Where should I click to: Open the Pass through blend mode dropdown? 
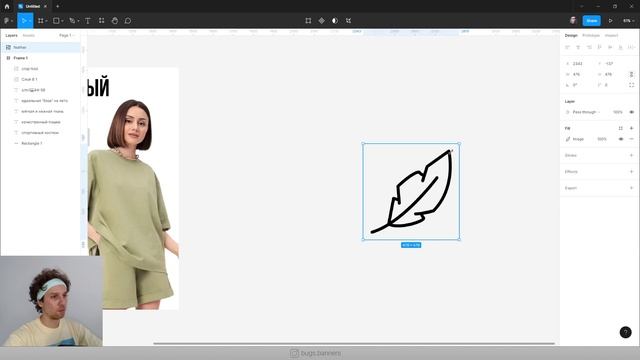(x=586, y=112)
